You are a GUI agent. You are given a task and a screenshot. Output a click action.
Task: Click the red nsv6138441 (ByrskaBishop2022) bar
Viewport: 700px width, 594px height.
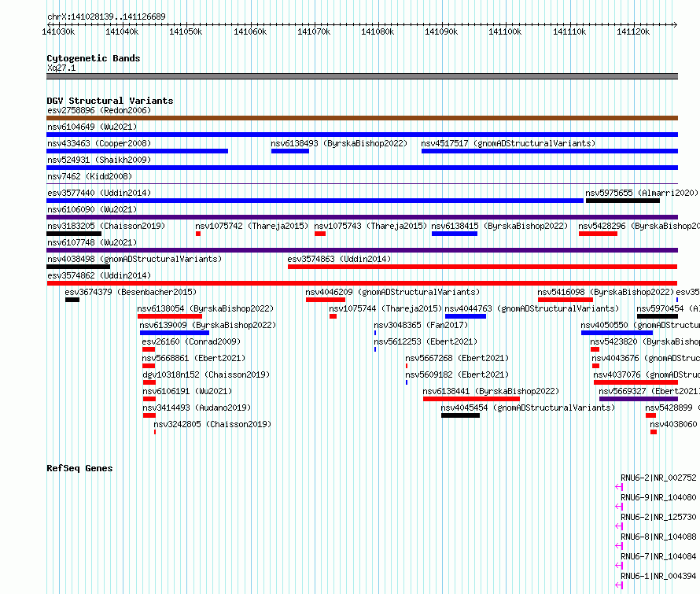coord(471,399)
